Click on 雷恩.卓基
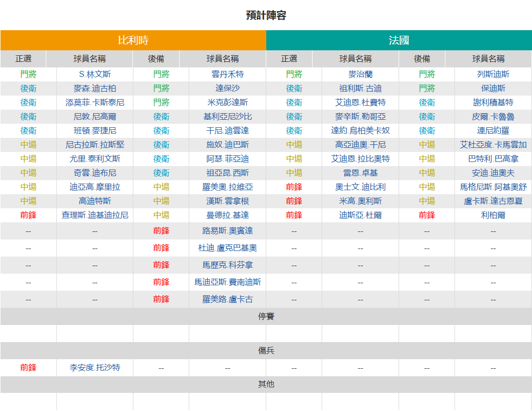This screenshot has height=411, width=532. 360,173
